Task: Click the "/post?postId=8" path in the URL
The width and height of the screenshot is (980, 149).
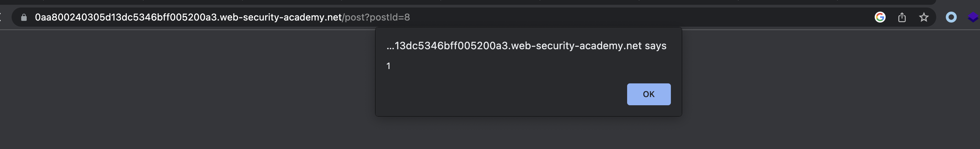Action: pos(376,17)
